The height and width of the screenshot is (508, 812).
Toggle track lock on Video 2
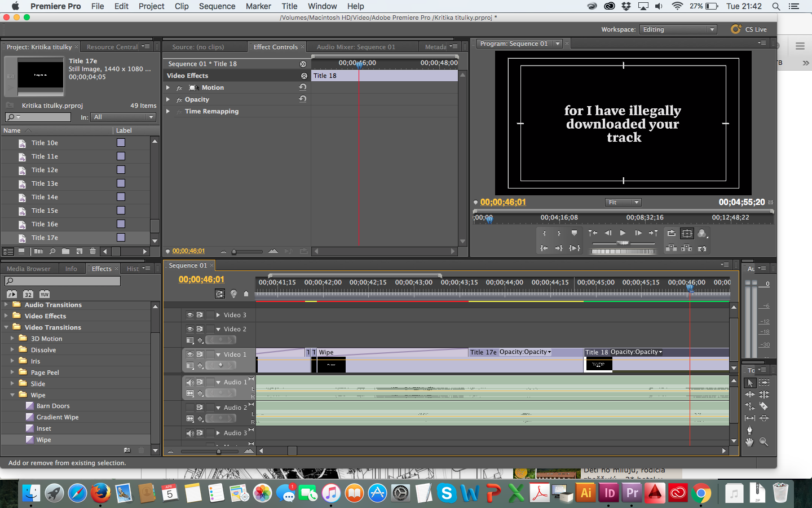[210, 329]
